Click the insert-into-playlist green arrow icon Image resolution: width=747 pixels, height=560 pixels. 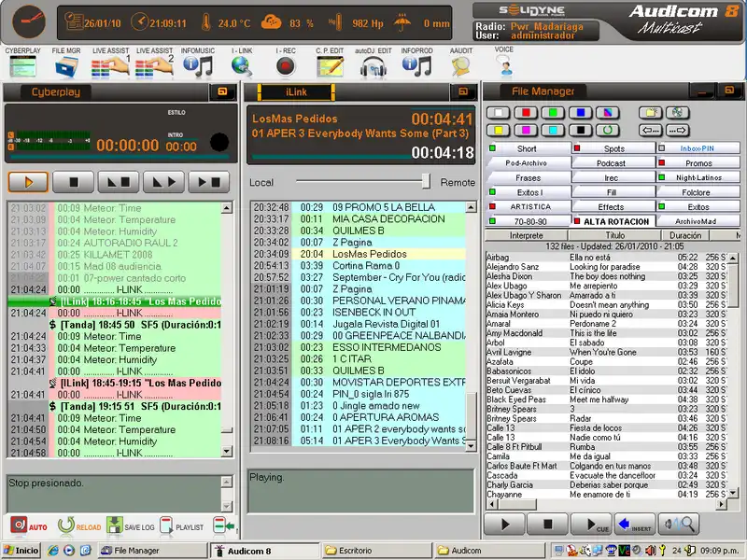tap(223, 525)
